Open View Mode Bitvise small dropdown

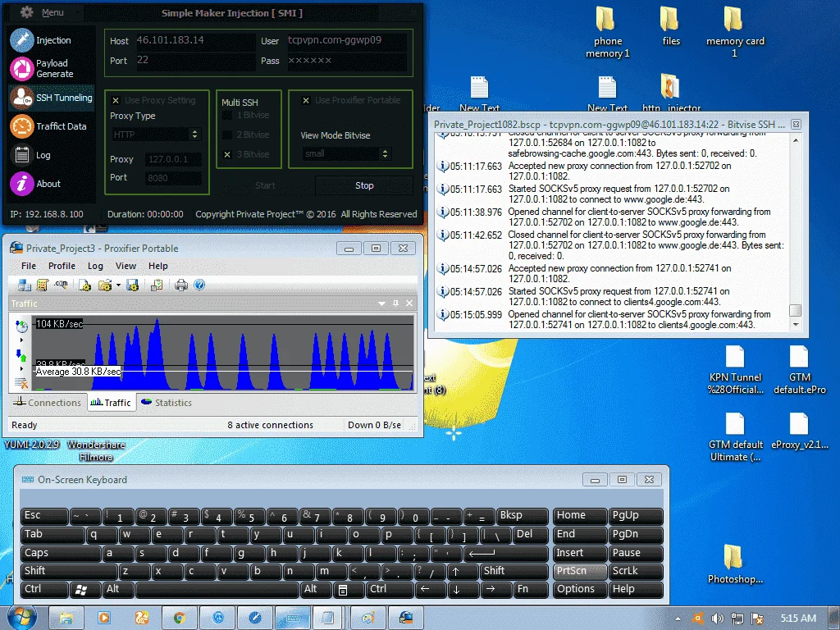point(346,153)
